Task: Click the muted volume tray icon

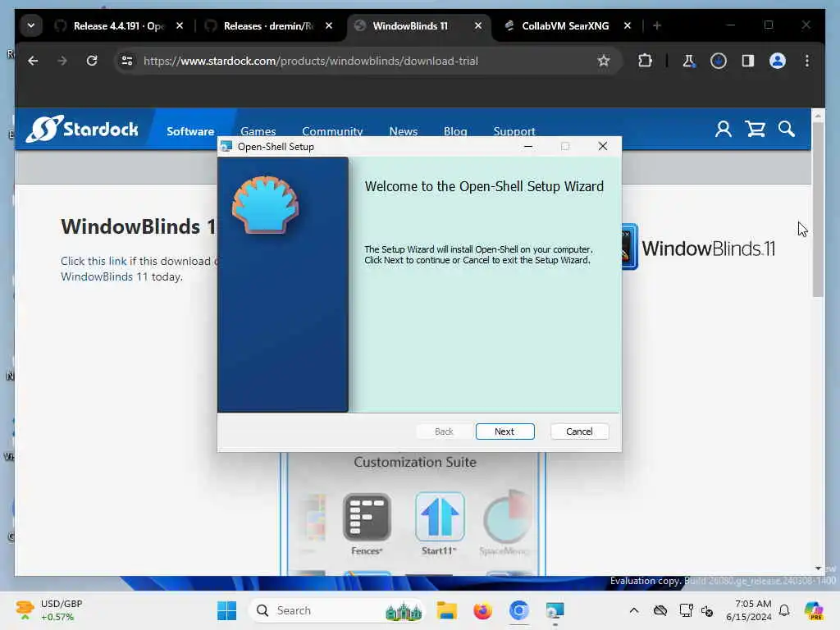Action: coord(707,610)
